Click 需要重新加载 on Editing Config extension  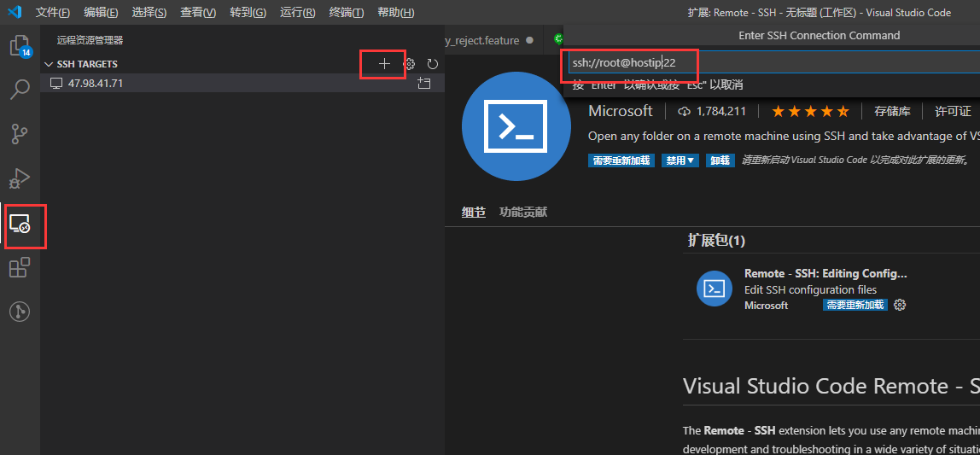click(x=855, y=305)
